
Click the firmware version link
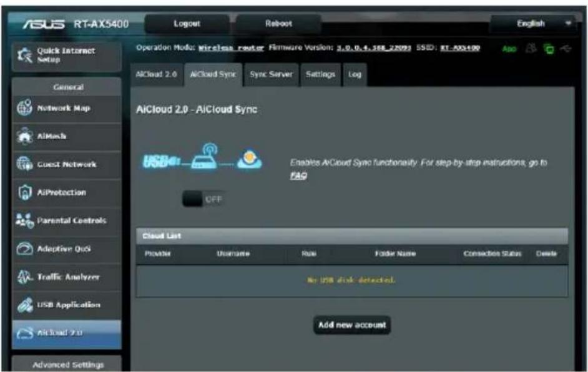pyautogui.click(x=373, y=48)
